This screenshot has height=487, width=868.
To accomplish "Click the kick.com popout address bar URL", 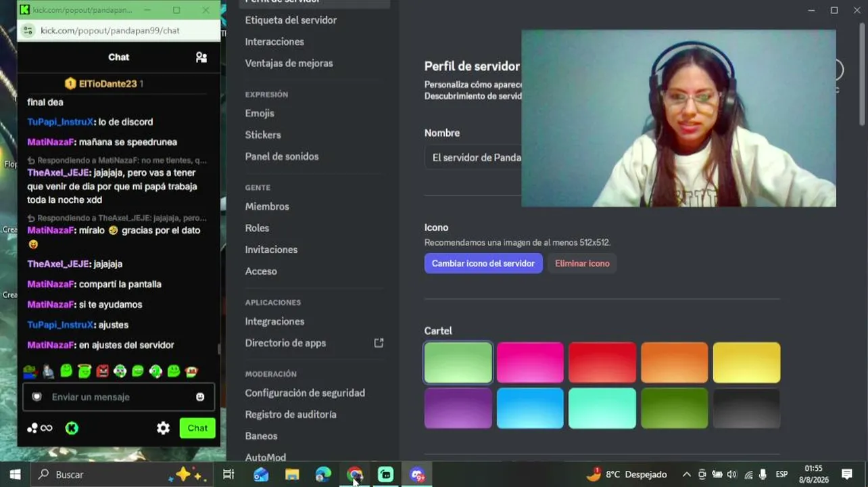I will pyautogui.click(x=110, y=30).
